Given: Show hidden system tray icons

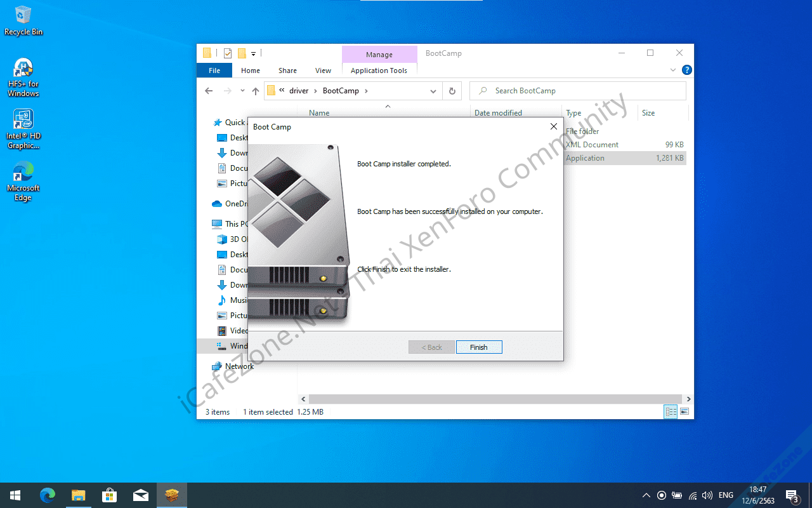Looking at the screenshot, I should click(646, 495).
